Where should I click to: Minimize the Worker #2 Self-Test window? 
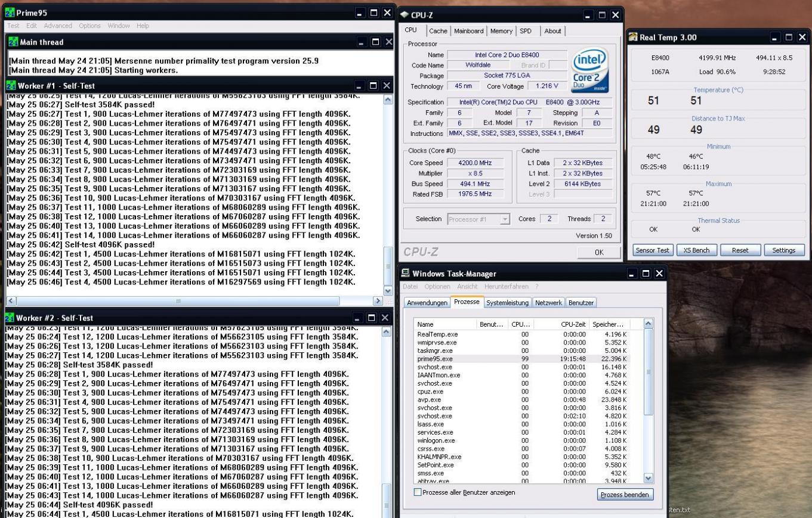click(357, 318)
